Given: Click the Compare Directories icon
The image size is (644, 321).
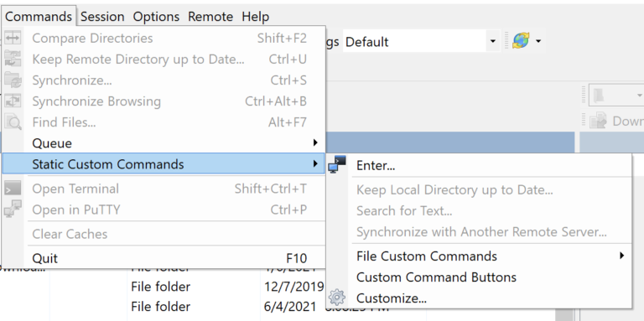Looking at the screenshot, I should pos(13,39).
